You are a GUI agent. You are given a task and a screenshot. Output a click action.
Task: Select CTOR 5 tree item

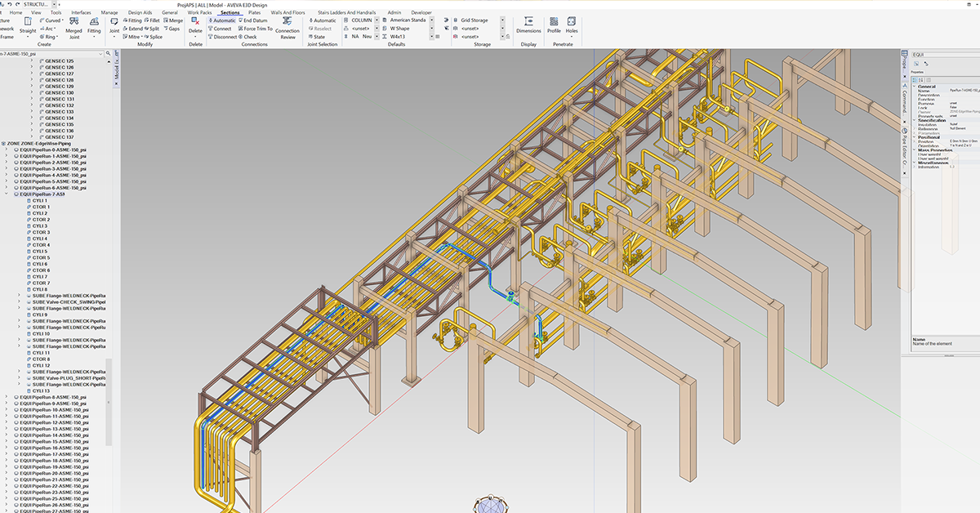click(x=41, y=258)
